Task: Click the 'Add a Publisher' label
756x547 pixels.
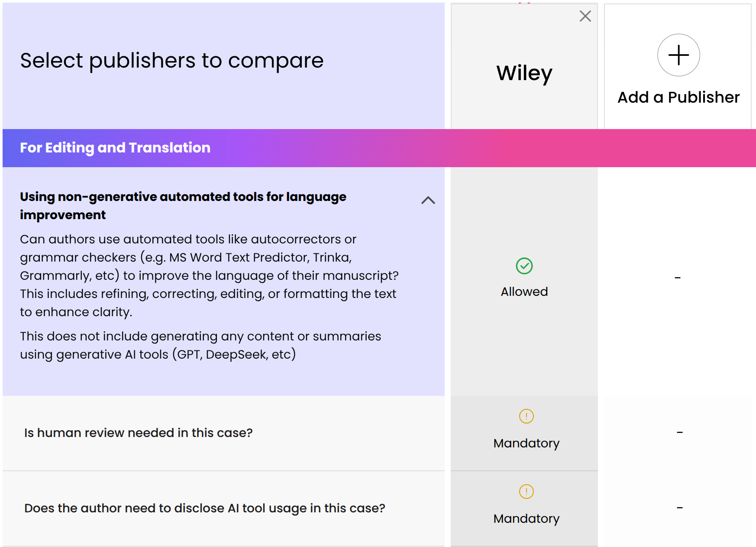Action: coord(678,97)
